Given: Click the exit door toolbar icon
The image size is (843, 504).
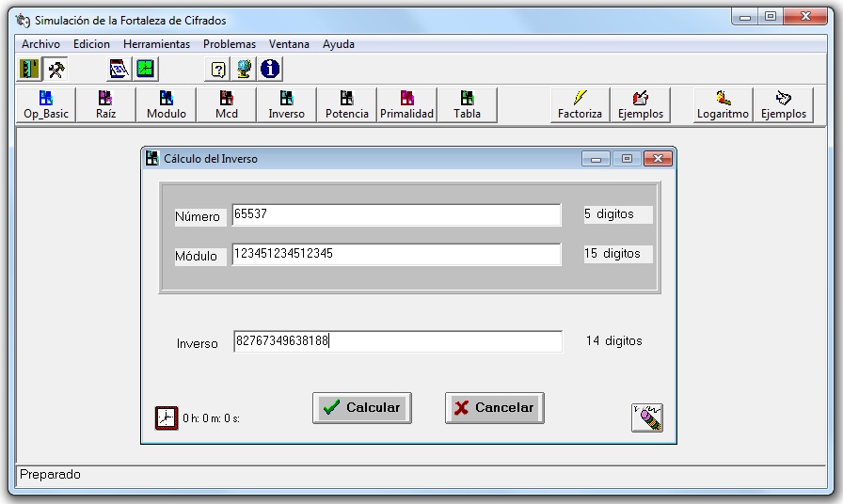Looking at the screenshot, I should click(30, 69).
